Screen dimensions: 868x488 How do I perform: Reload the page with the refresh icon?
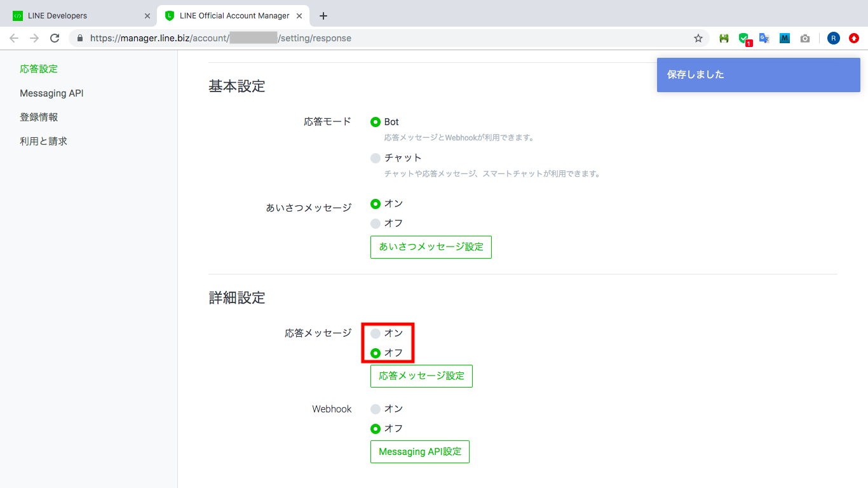[55, 38]
